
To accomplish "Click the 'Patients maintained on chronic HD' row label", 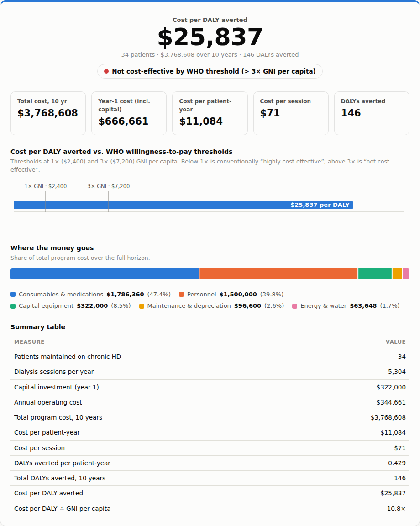I will click(x=68, y=357).
